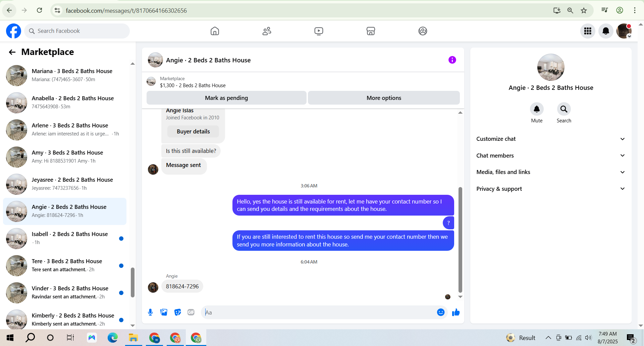Search in conversation using magnifier icon
Viewport: 644px width, 346px height.
pyautogui.click(x=564, y=109)
